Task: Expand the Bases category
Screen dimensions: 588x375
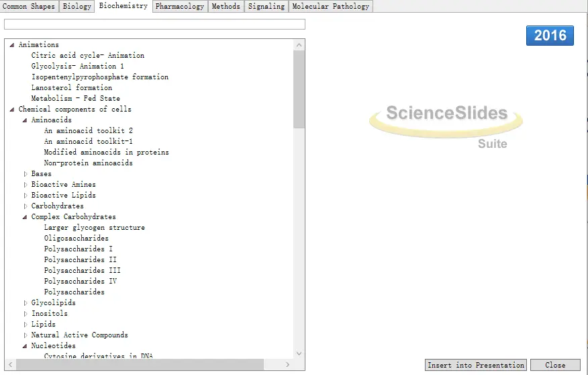Action: pos(26,174)
